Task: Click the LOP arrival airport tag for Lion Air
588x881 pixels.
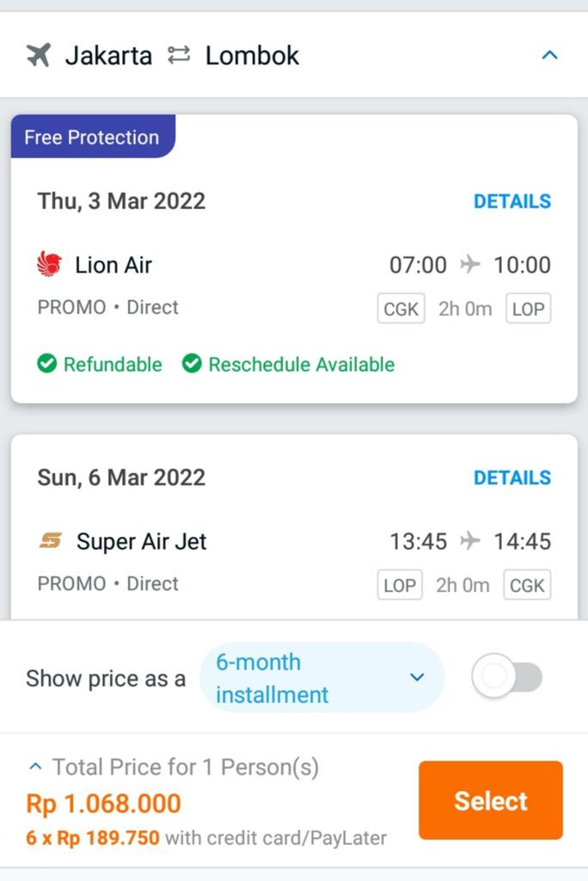Action: (x=528, y=309)
